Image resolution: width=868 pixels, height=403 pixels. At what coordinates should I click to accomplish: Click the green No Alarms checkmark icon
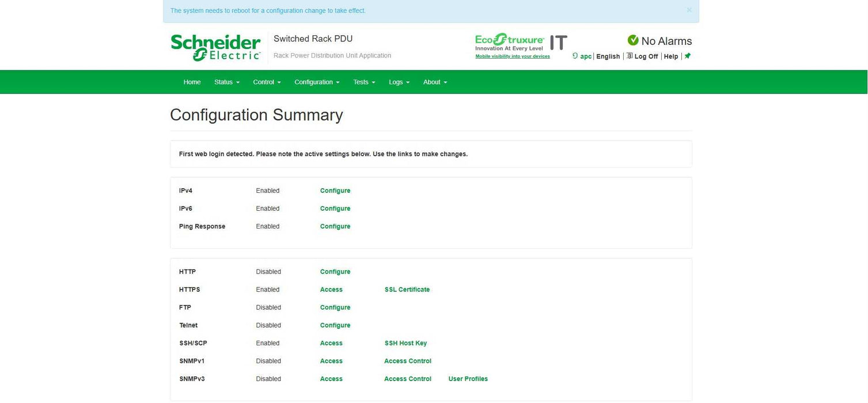click(x=633, y=40)
